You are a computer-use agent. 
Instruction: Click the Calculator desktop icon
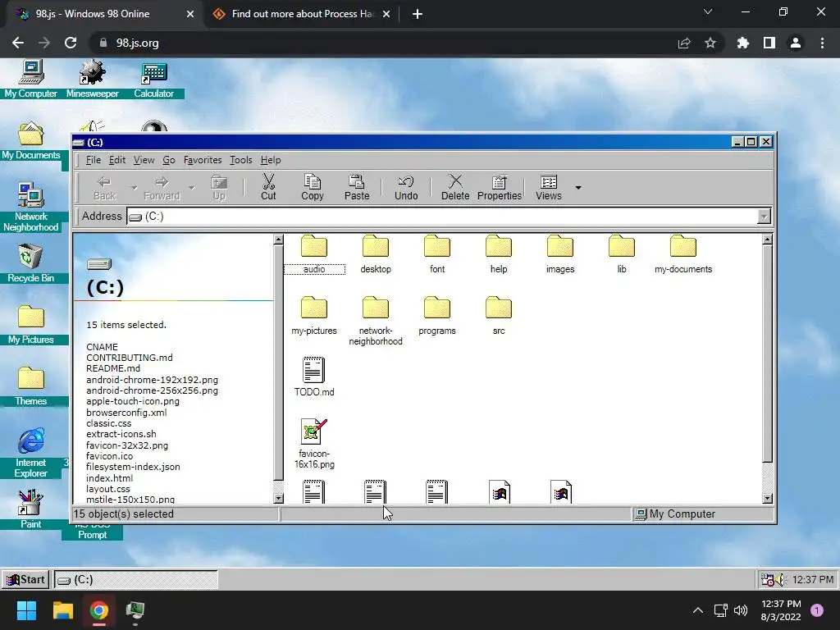coord(153,79)
